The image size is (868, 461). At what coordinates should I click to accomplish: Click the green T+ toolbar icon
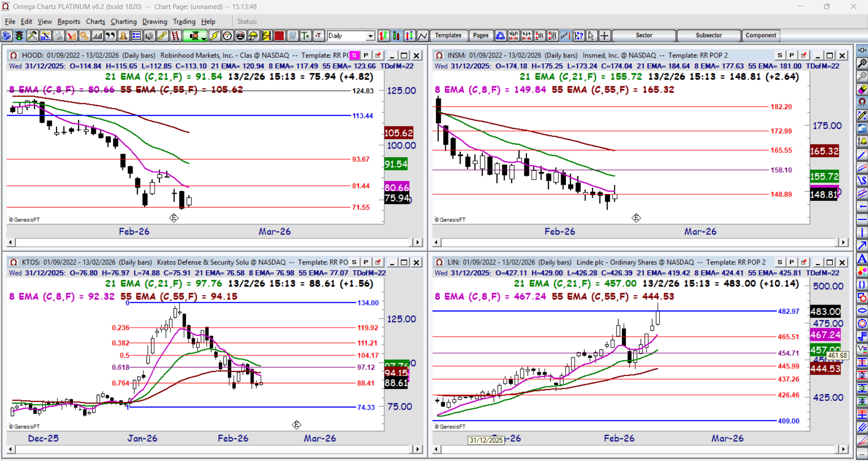pyautogui.click(x=306, y=36)
